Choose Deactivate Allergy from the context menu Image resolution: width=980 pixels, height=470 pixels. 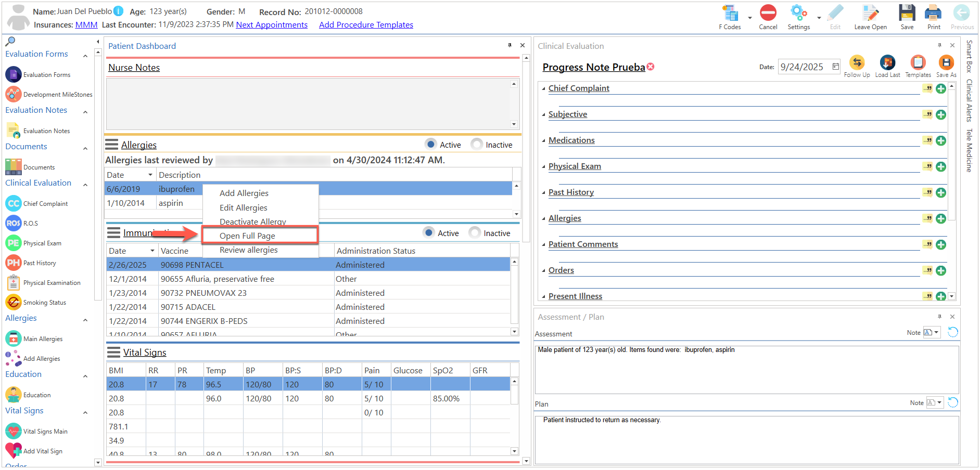coord(253,221)
